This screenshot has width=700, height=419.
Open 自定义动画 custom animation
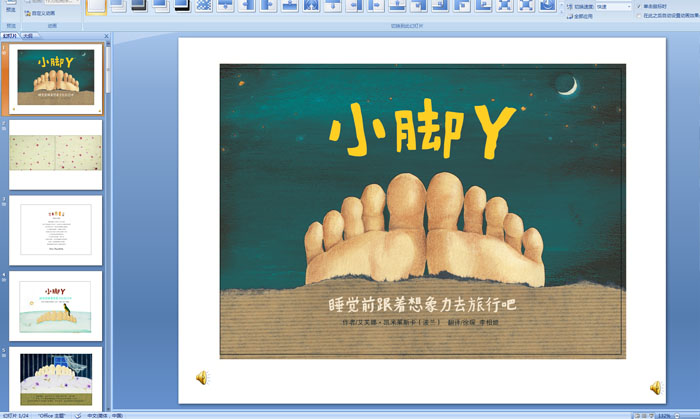tap(40, 13)
